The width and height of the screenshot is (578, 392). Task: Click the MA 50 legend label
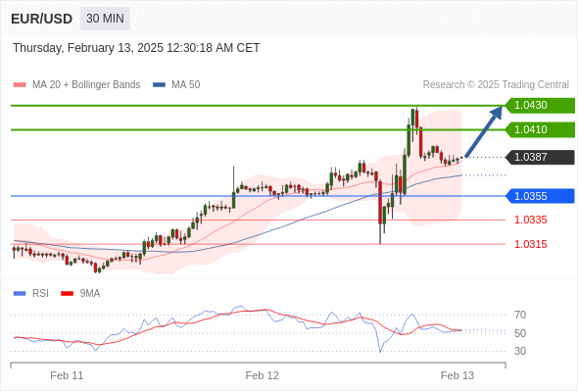(x=186, y=85)
